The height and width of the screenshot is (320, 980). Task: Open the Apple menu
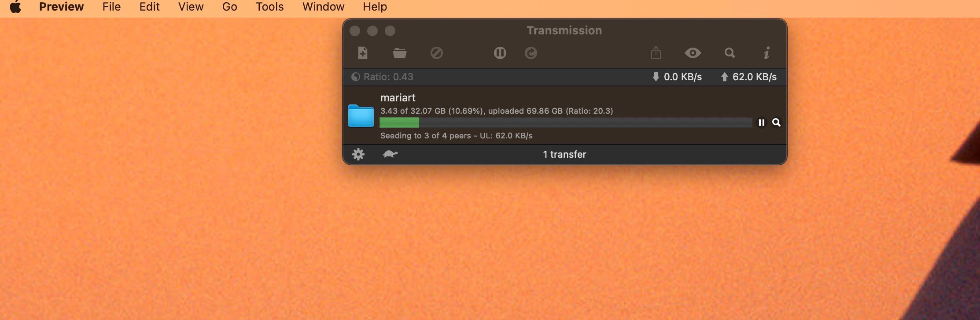[15, 7]
